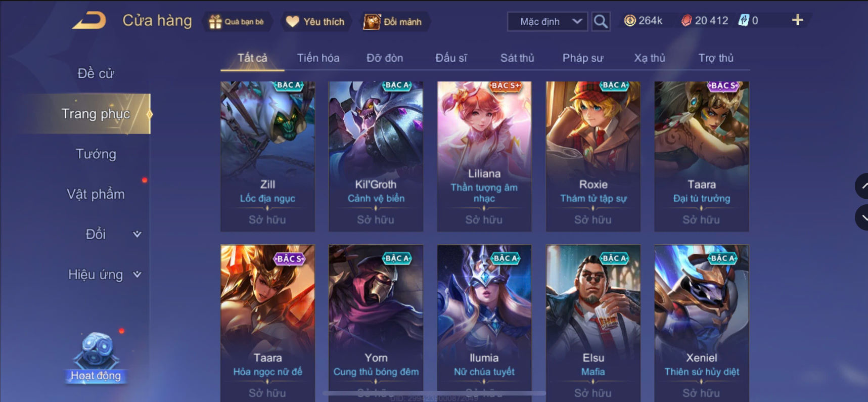Select Elsu Mafia skin card
The width and height of the screenshot is (868, 402).
pos(593,323)
